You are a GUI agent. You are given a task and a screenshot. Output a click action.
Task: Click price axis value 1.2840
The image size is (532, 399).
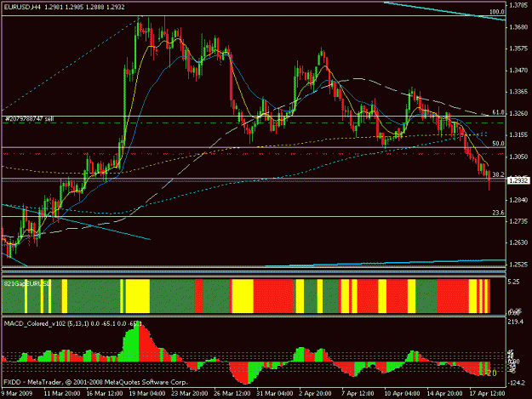point(518,200)
